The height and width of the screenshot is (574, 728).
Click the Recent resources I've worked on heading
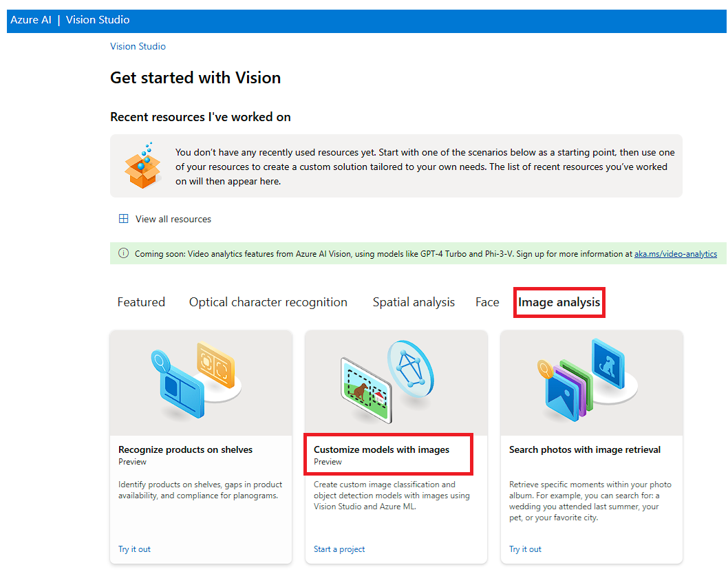click(x=200, y=117)
